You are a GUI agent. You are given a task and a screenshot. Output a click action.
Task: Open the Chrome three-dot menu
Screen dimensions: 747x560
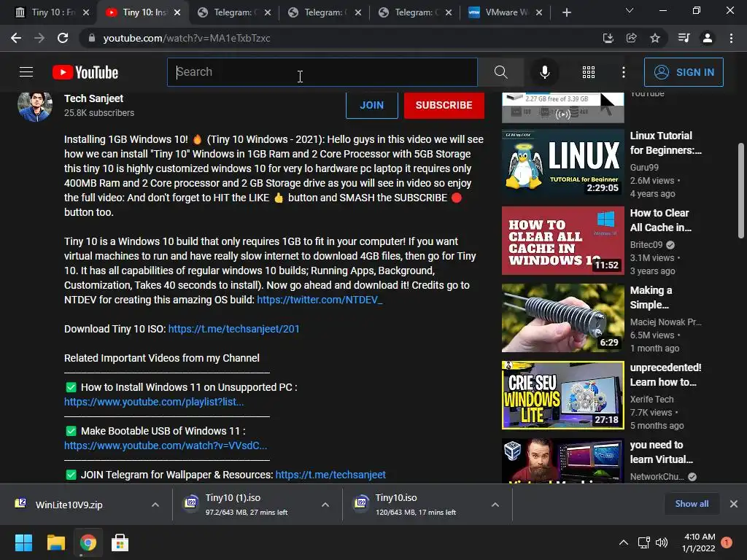coord(731,38)
